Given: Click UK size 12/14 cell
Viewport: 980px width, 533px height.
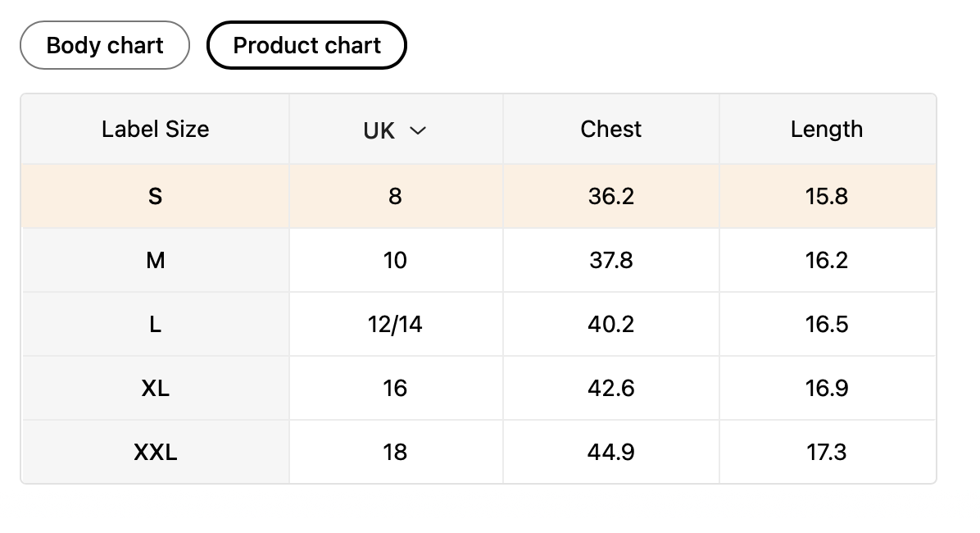Looking at the screenshot, I should pos(395,325).
